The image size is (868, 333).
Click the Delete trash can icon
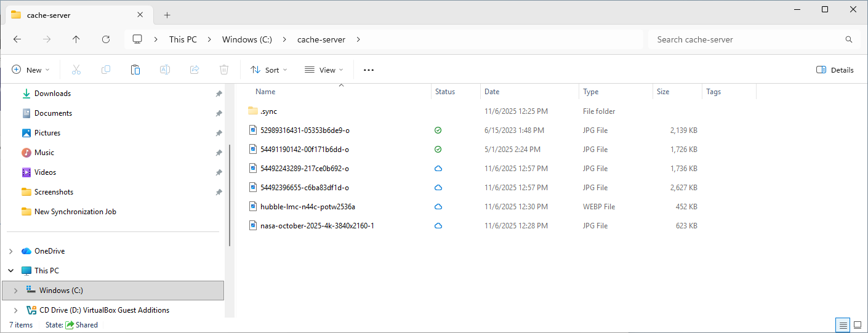click(224, 70)
